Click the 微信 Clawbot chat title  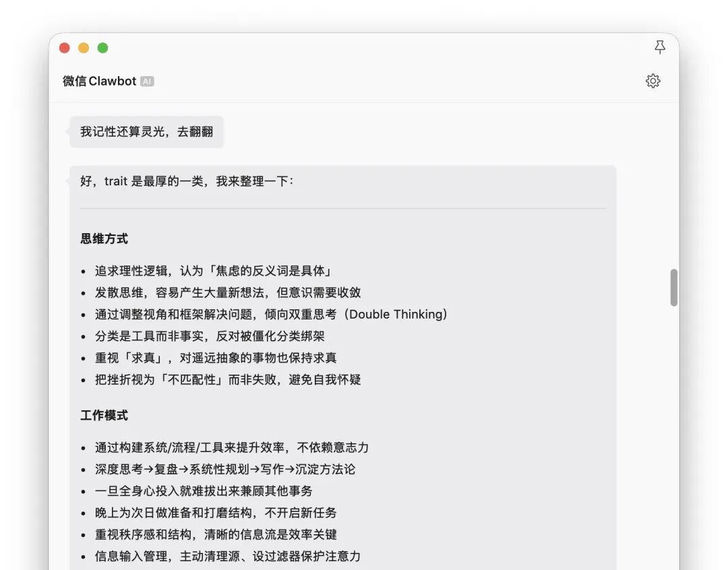(99, 82)
